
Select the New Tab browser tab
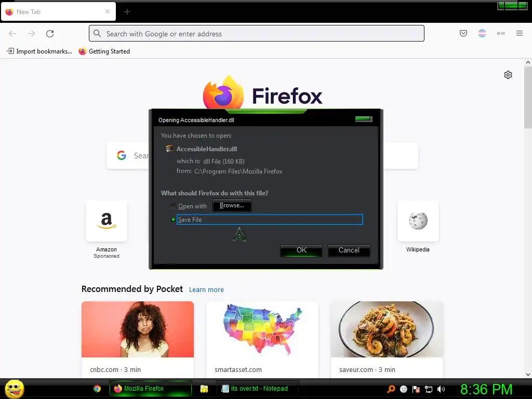(58, 12)
